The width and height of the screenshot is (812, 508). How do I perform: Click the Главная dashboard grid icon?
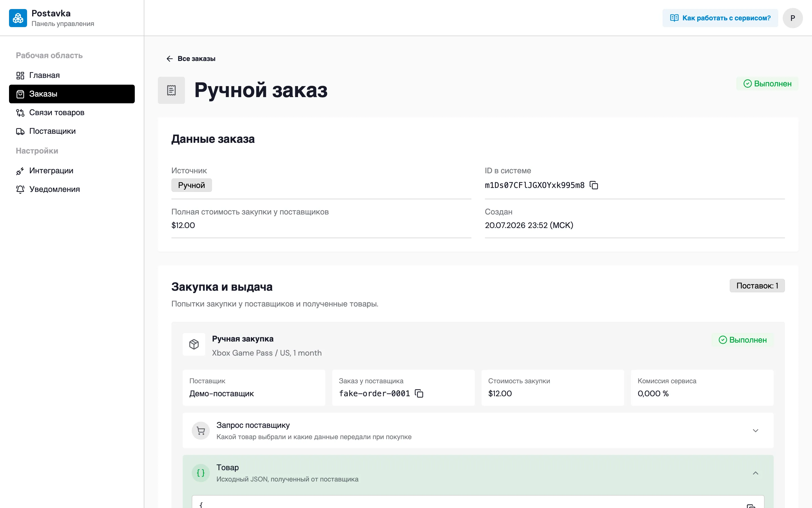20,76
